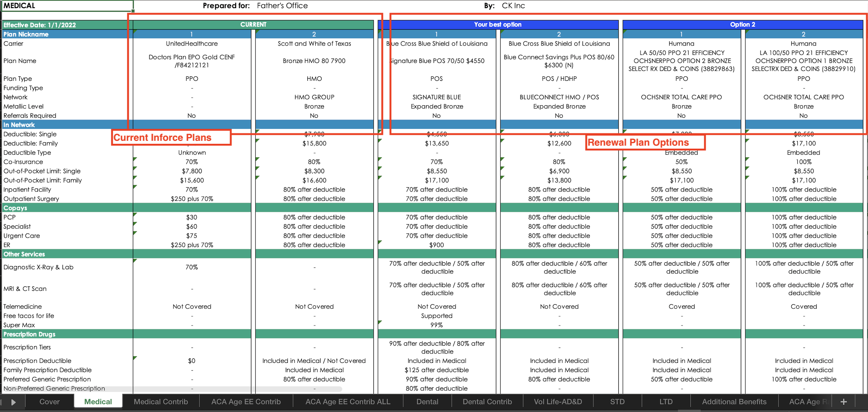Select the MRI & CT Scan row label

[x=25, y=289]
